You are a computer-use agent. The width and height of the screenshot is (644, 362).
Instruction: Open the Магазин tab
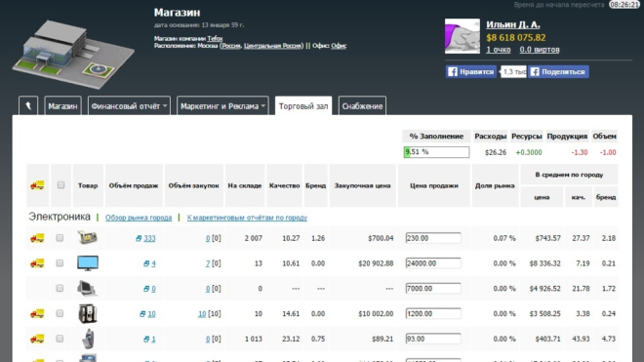(62, 106)
